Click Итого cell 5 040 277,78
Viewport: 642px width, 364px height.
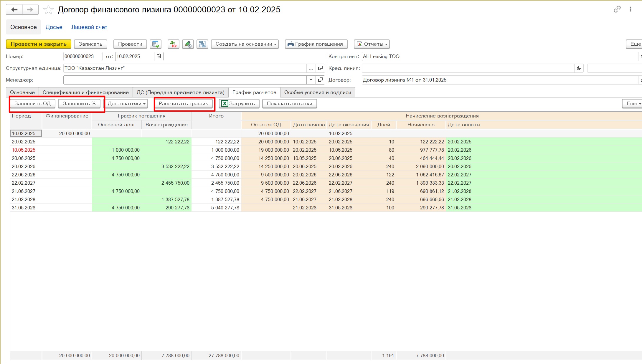216,208
